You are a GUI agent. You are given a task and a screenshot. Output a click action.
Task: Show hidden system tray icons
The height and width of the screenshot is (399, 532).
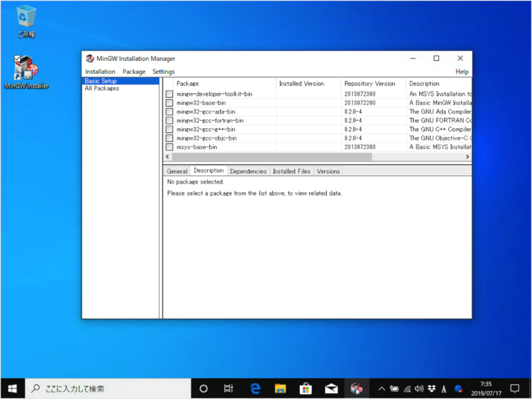coord(382,389)
